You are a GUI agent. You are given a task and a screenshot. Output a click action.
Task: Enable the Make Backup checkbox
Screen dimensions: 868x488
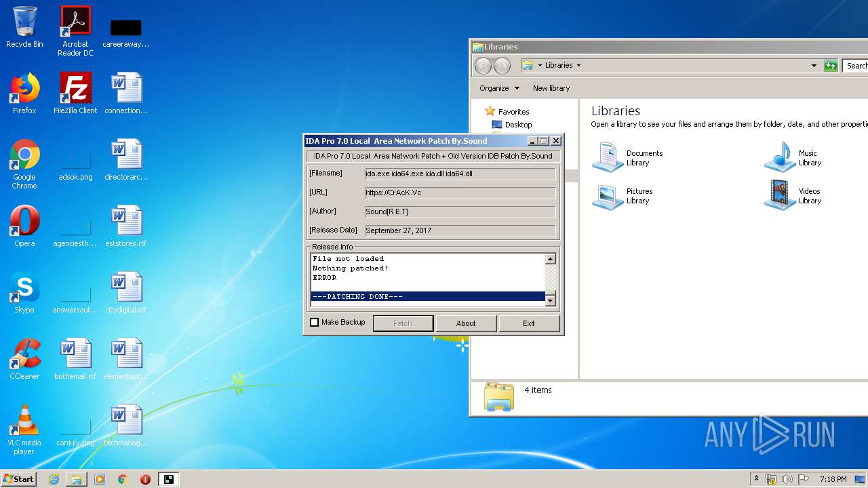(x=315, y=323)
